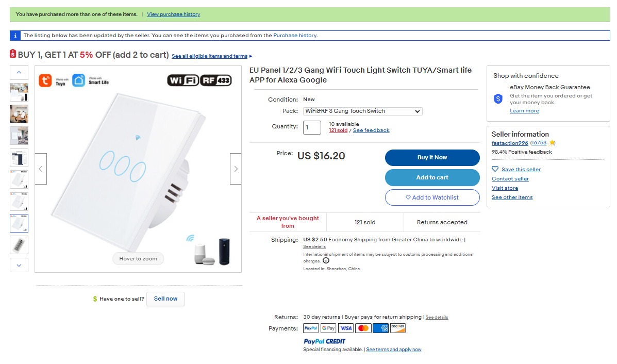Click the Visa card icon
This screenshot has width=617, height=364.
click(x=346, y=328)
